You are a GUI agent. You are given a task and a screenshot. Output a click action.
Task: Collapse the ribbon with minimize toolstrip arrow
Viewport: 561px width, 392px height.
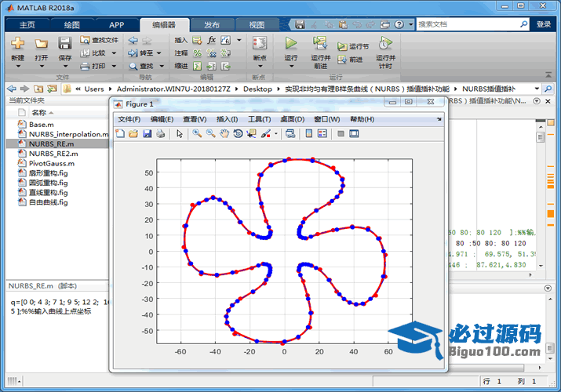[548, 74]
